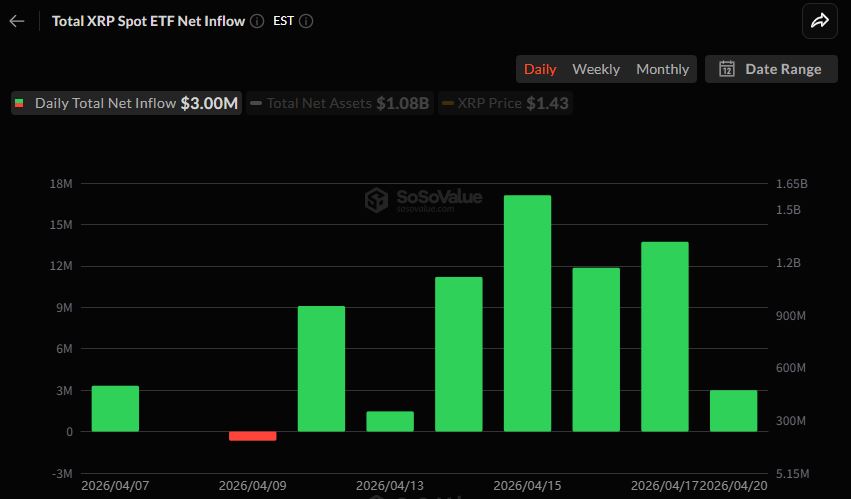Switch to the Daily tab
This screenshot has height=499, width=851.
[x=540, y=69]
